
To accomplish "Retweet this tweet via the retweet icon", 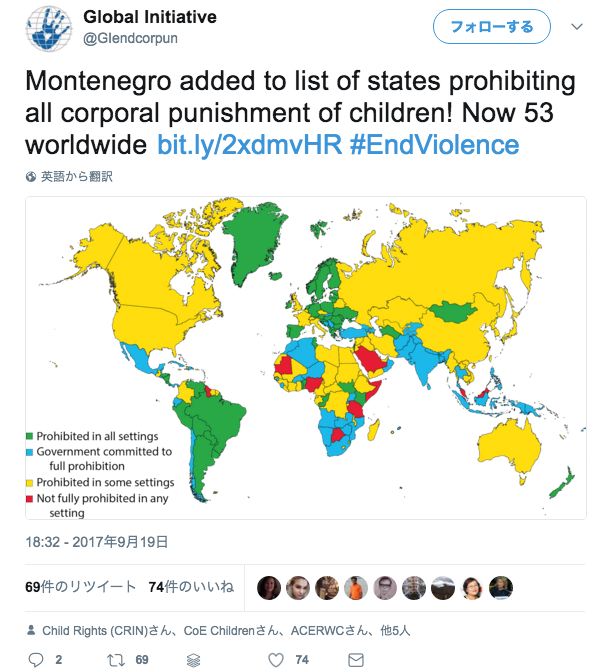I will tap(118, 660).
